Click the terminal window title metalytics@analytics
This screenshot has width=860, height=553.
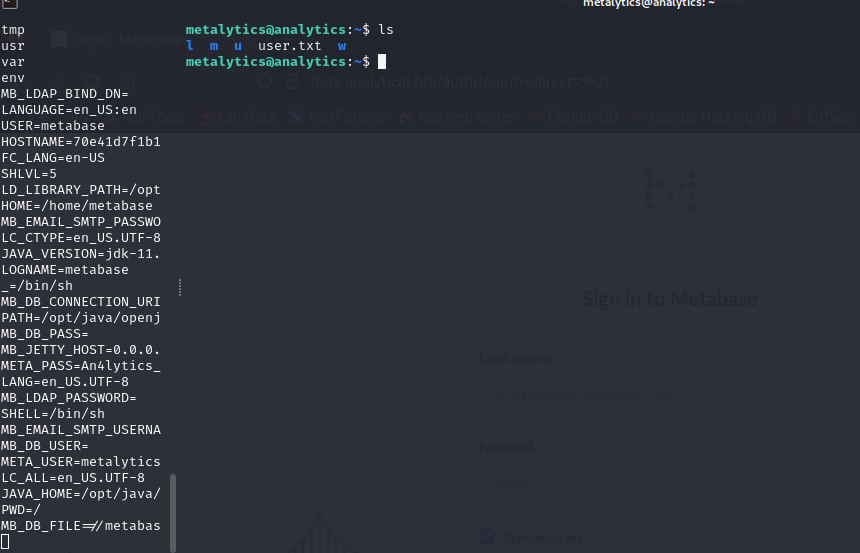648,4
